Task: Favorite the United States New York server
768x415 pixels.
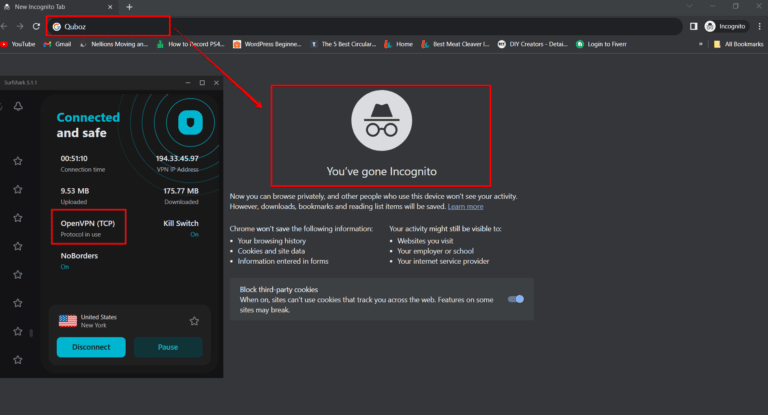Action: [x=194, y=321]
